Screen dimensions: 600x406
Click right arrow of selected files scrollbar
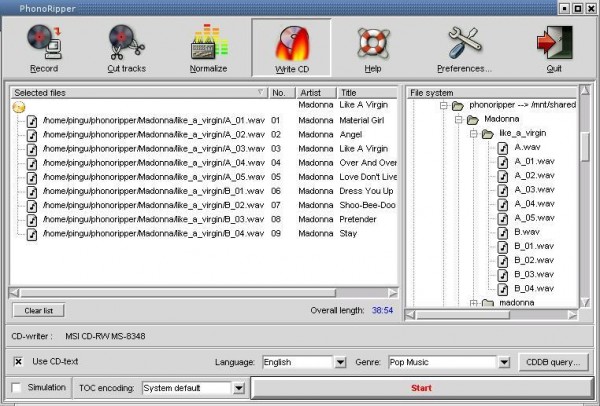point(393,293)
